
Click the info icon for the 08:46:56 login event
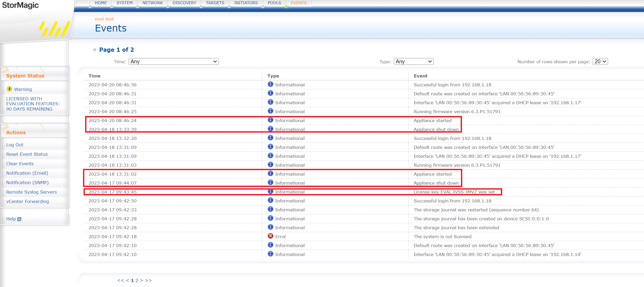pyautogui.click(x=270, y=84)
